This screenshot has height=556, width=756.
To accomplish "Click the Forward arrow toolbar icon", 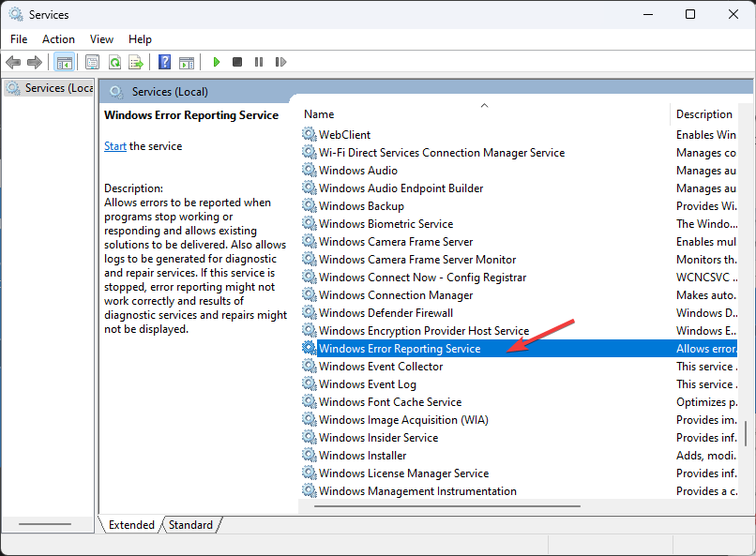I will (x=35, y=62).
